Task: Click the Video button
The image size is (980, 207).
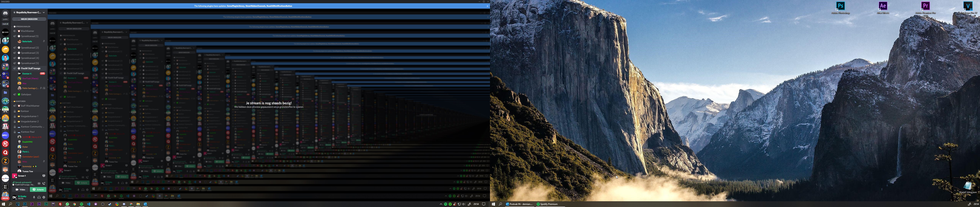Action: click(20, 190)
